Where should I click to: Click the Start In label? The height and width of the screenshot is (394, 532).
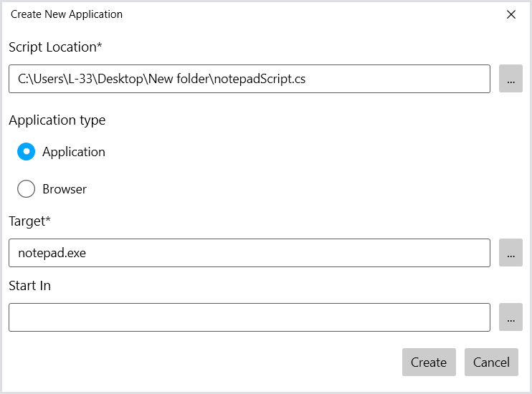[x=29, y=286]
